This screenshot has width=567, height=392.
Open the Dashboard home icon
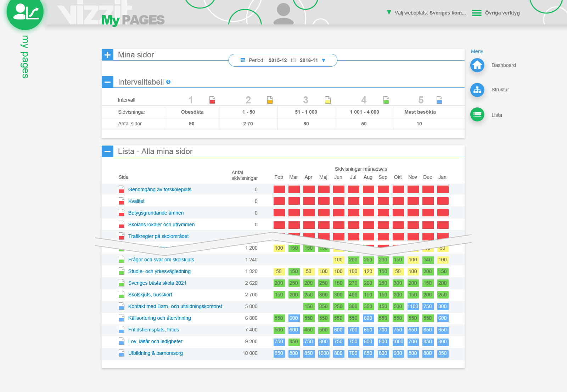click(x=477, y=65)
